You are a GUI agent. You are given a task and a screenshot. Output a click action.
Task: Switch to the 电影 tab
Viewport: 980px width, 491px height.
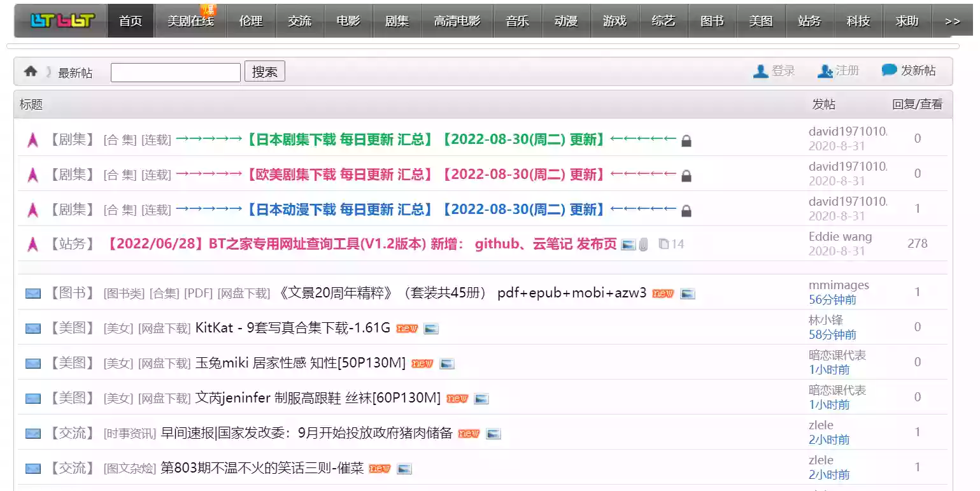(x=348, y=20)
